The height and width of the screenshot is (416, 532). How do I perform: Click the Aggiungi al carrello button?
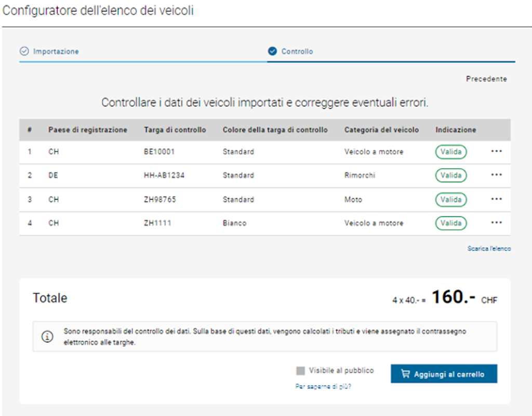[444, 373]
